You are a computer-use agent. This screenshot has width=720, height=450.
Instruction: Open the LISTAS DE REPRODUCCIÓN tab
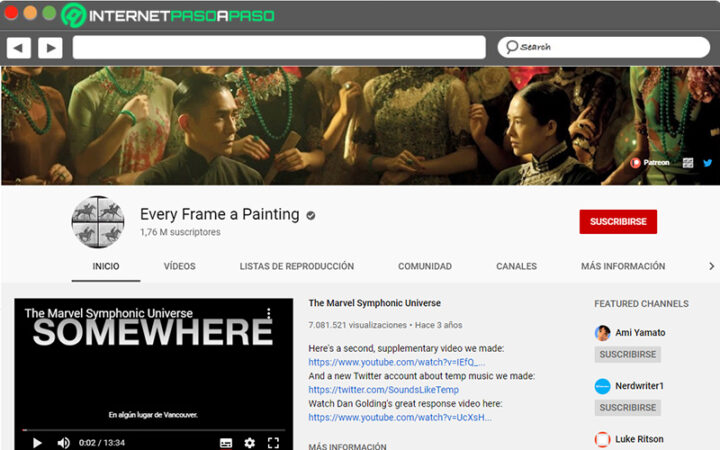(x=296, y=267)
